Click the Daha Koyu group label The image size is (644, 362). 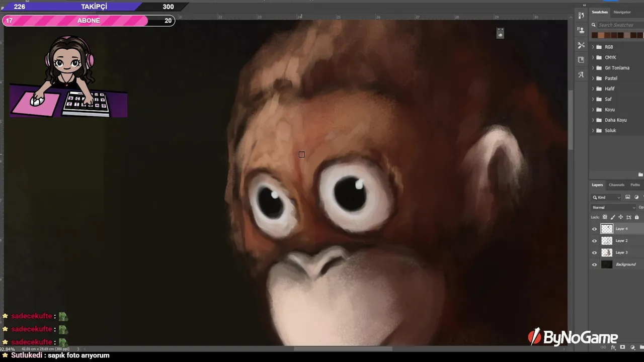(615, 120)
